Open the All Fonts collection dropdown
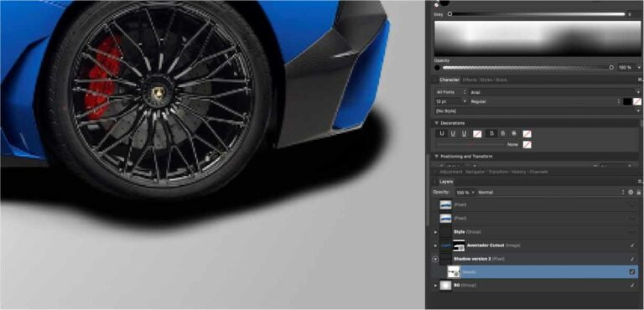The height and width of the screenshot is (310, 644). point(451,92)
